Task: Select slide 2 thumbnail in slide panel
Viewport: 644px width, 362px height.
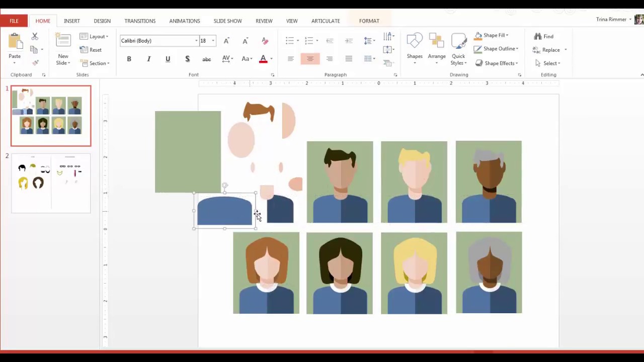Action: (50, 184)
